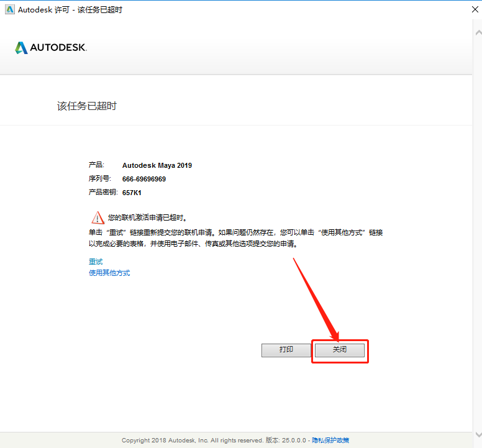Select the serial number 666-69696969
The image size is (482, 448).
pyautogui.click(x=144, y=179)
